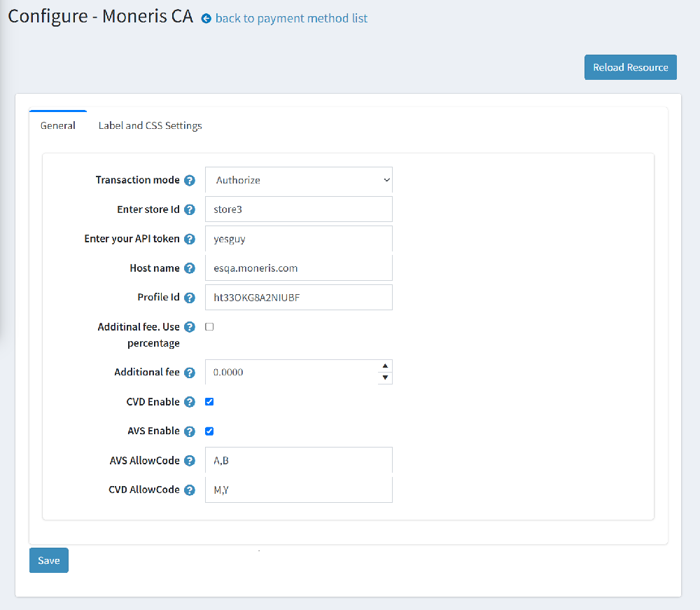Click the Additional fee increment arrow
This screenshot has height=610, width=700.
coord(384,365)
